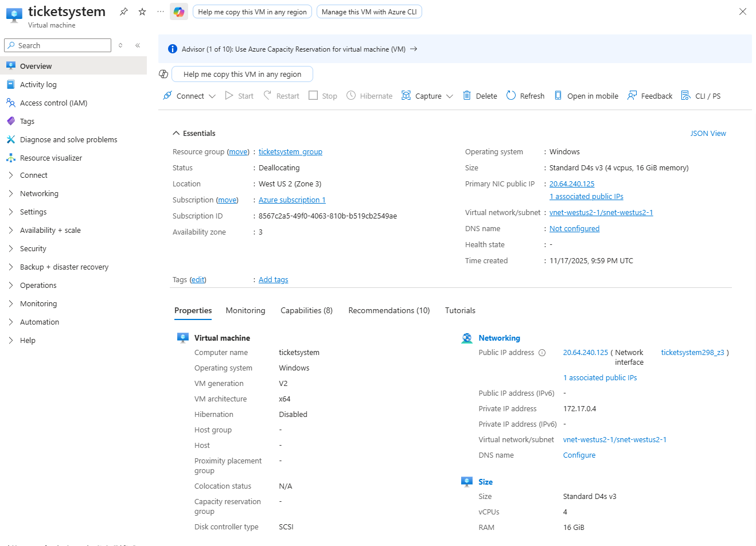
Task: Open CLI / PS command option
Action: (x=686, y=96)
